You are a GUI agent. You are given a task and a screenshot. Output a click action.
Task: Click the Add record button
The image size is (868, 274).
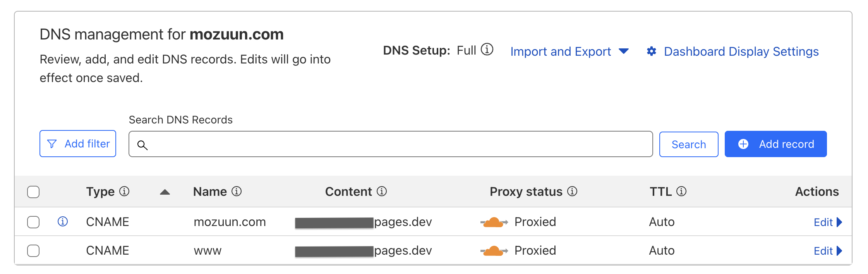pyautogui.click(x=776, y=144)
